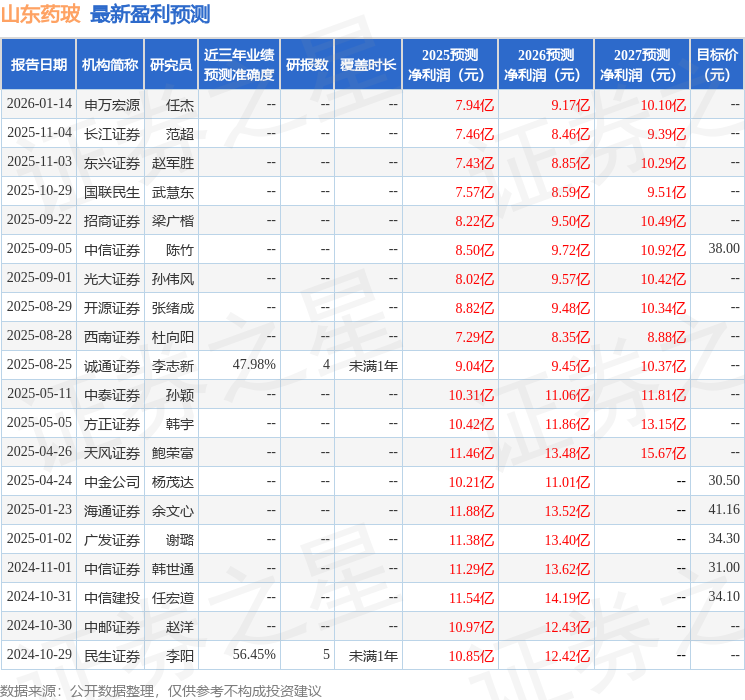This screenshot has height=700, width=745.
Task: Click the 38.00 target price
Action: tap(724, 249)
